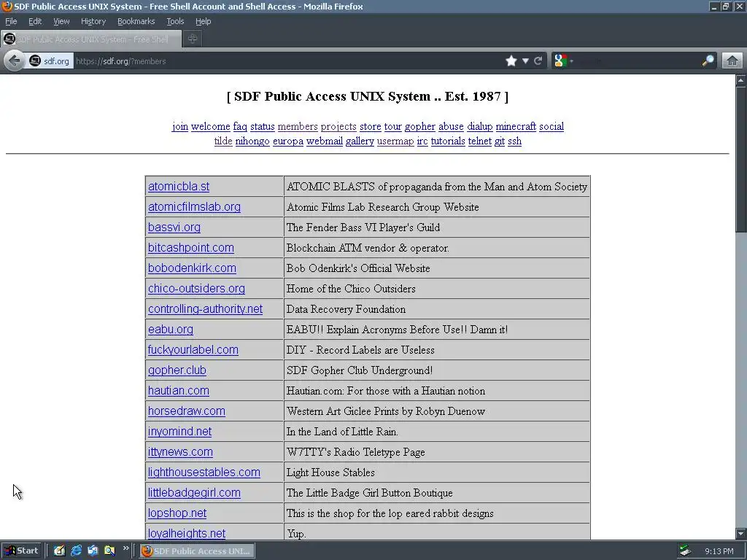Open controlling-authority.net link

click(205, 309)
